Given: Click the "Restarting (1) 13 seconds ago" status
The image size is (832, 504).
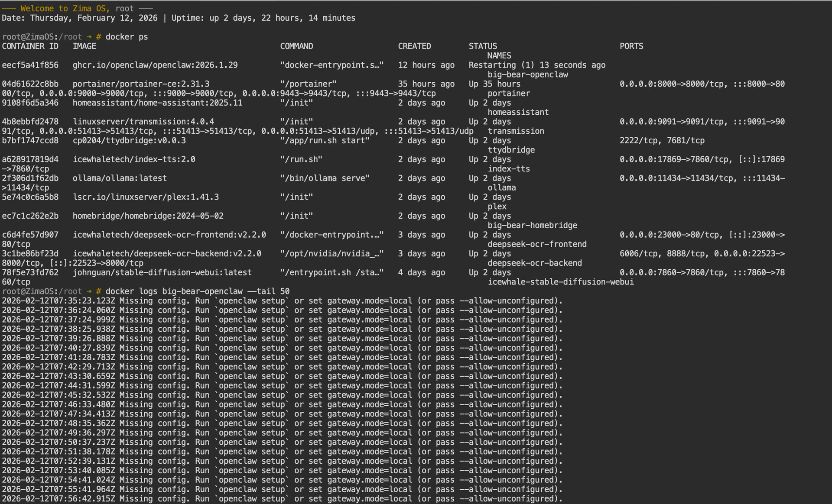Looking at the screenshot, I should pyautogui.click(x=537, y=65).
